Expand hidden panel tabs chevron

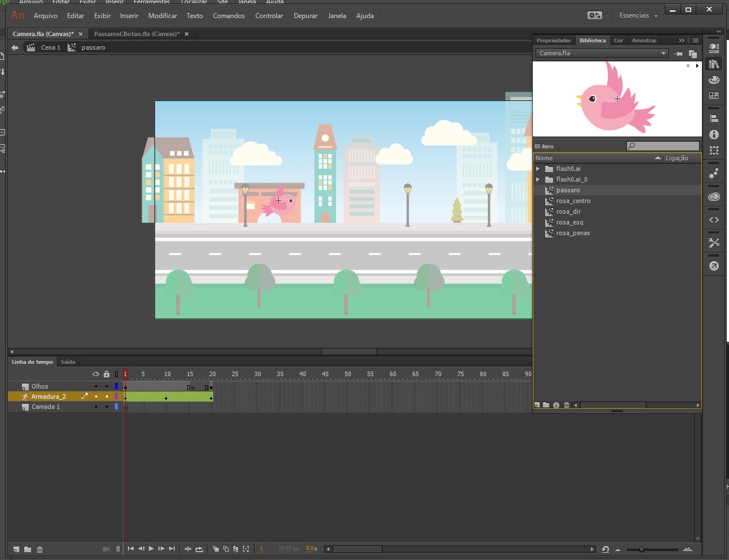click(x=682, y=41)
